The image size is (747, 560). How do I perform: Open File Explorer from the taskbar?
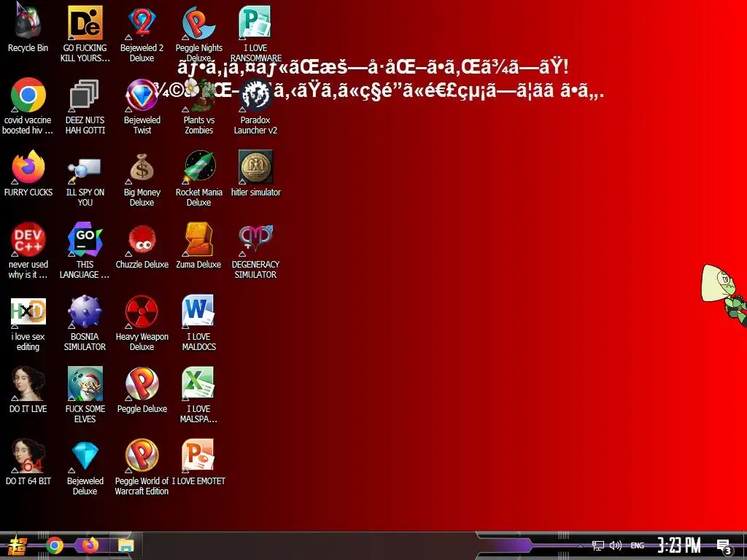point(125,545)
